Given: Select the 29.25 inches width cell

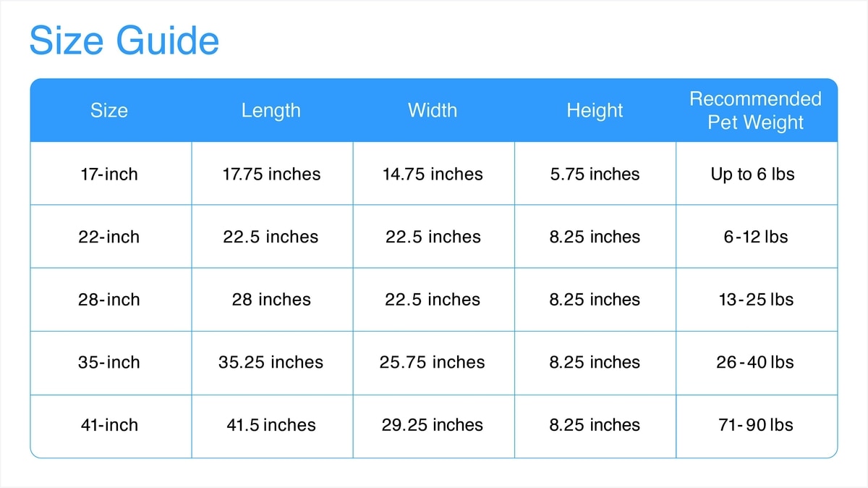Looking at the screenshot, I should (433, 425).
